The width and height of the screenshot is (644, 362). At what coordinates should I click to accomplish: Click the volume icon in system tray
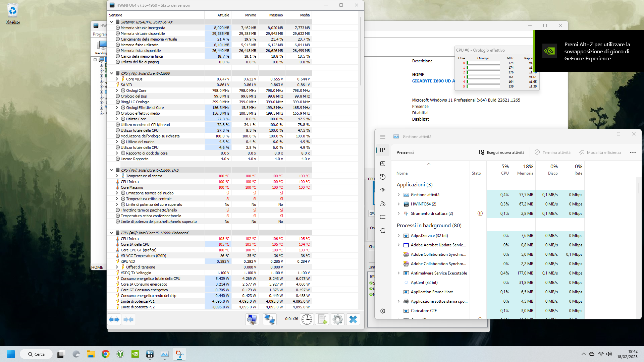click(609, 354)
